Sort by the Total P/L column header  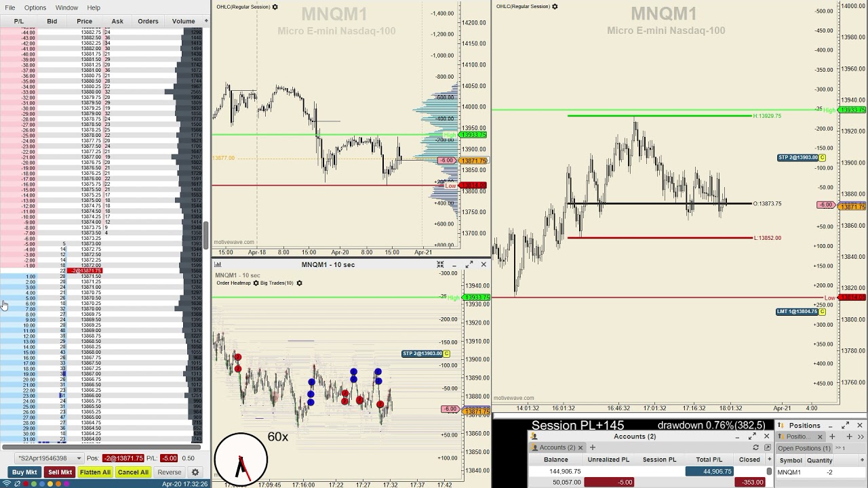pos(709,460)
